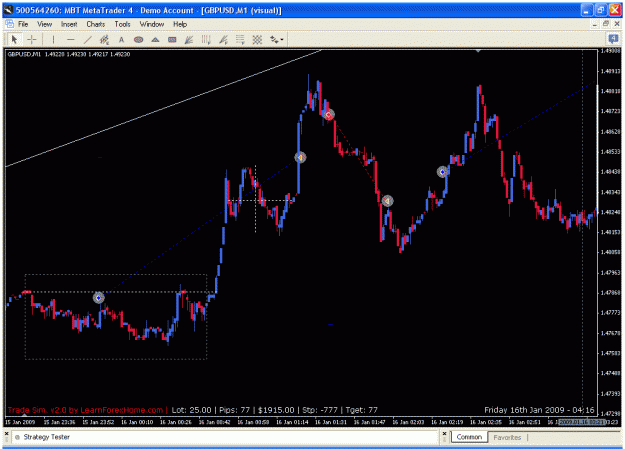This screenshot has height=449, width=625.
Task: Click the 'Tget: 77' text
Action: pyautogui.click(x=361, y=410)
